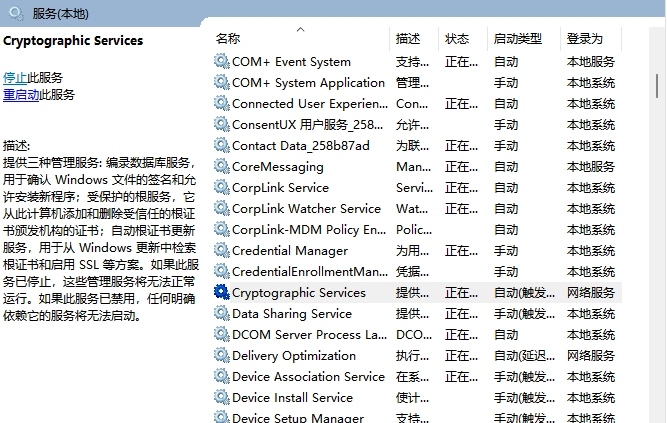
Task: Select the CorpLink-MDM Policy service row
Action: (308, 230)
